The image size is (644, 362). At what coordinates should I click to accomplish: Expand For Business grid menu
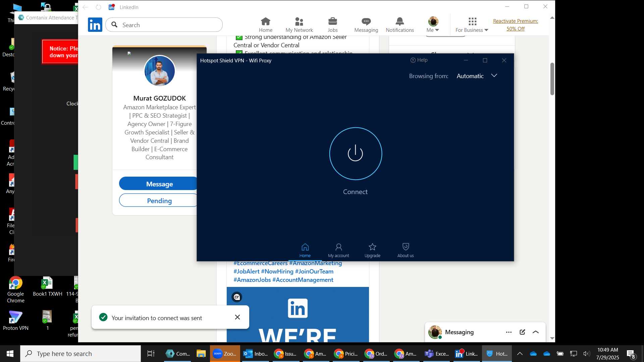[x=472, y=25]
